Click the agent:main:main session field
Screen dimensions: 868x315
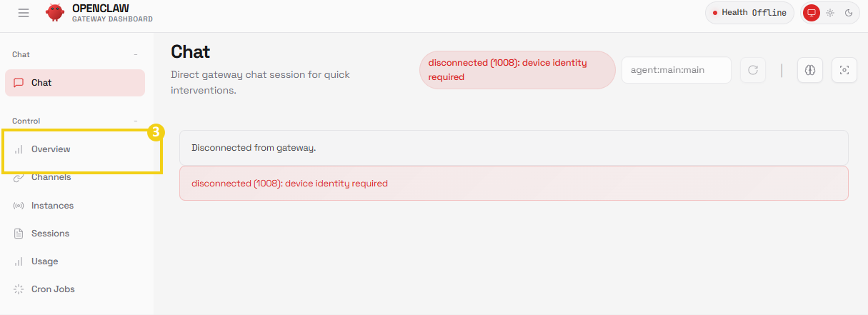[677, 70]
